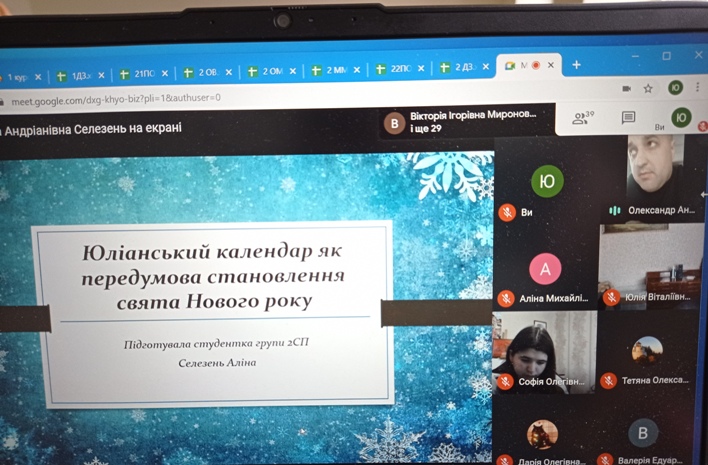
Task: Close the 2 ММ tab
Action: click(x=357, y=70)
